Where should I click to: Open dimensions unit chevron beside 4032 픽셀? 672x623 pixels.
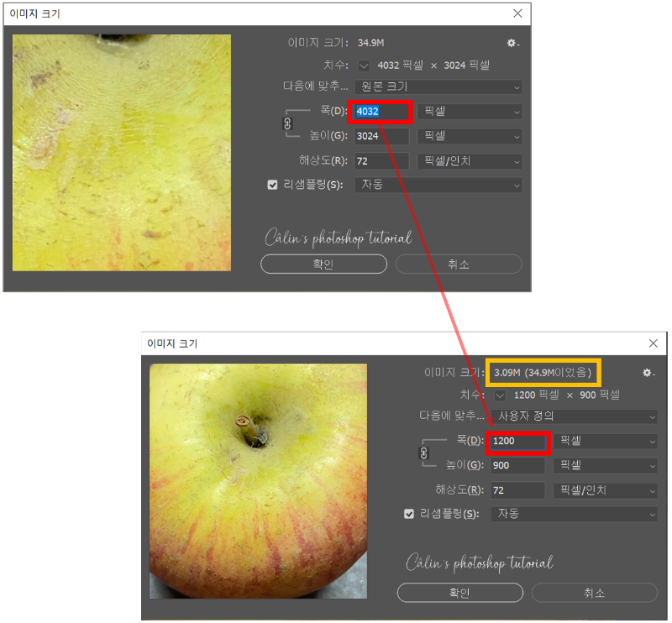pyautogui.click(x=364, y=65)
